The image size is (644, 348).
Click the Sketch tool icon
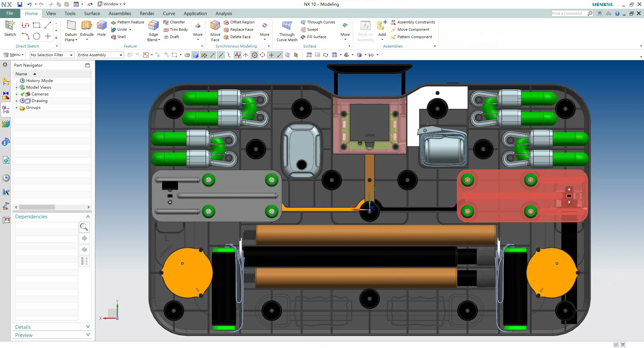point(10,26)
